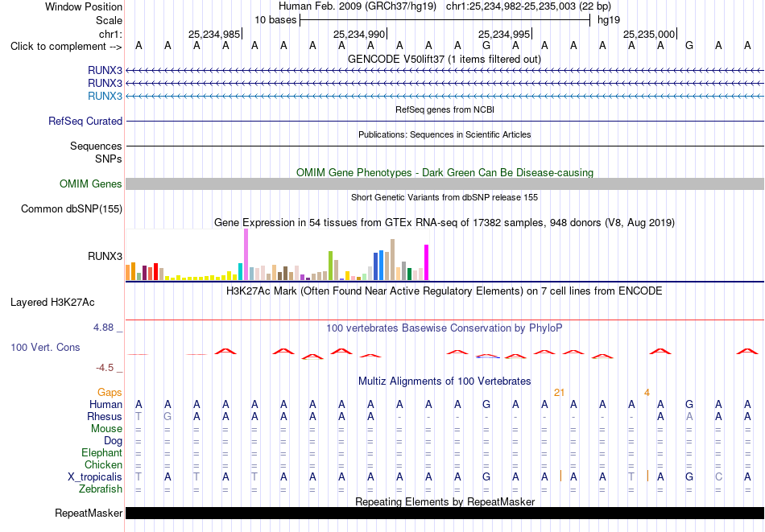Click the magenta GTEx bar at the far right
This screenshot has width=765, height=532.
tap(427, 262)
